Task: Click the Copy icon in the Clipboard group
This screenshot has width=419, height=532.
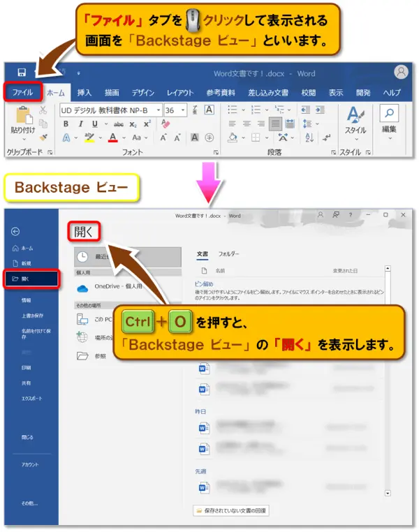Action: [43, 124]
